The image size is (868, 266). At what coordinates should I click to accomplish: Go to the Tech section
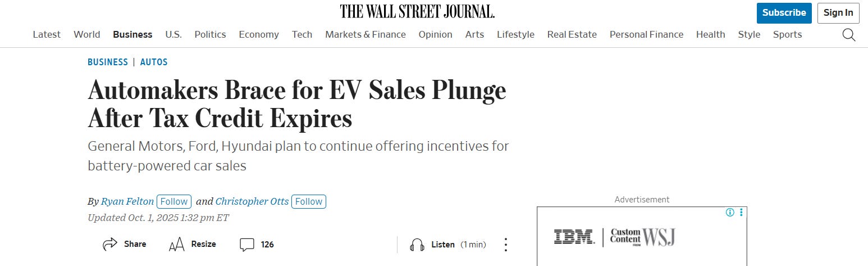[x=301, y=34]
